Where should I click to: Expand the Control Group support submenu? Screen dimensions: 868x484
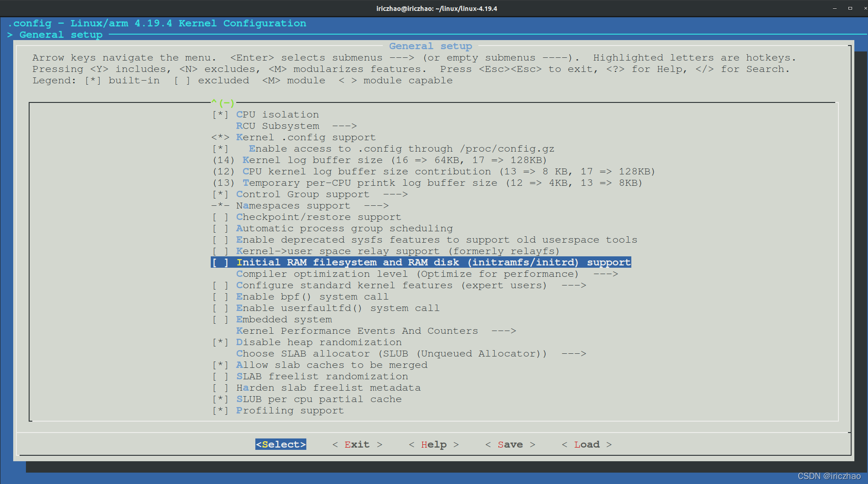click(303, 194)
